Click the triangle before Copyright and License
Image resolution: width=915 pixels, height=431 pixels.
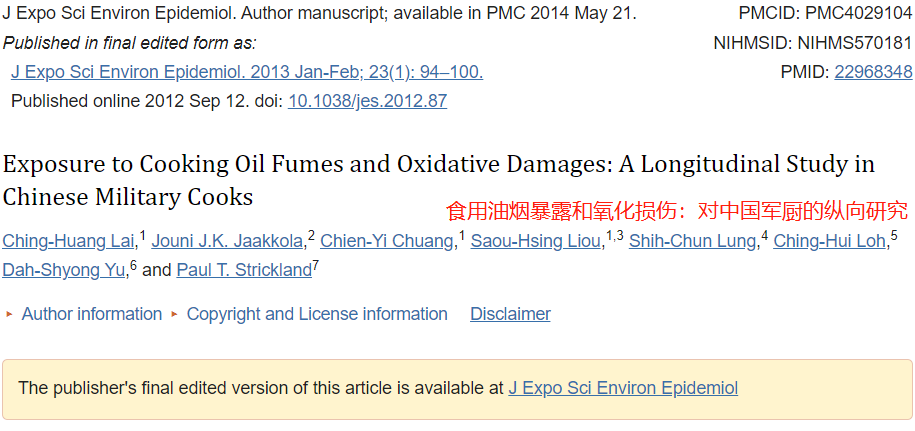[x=174, y=315]
